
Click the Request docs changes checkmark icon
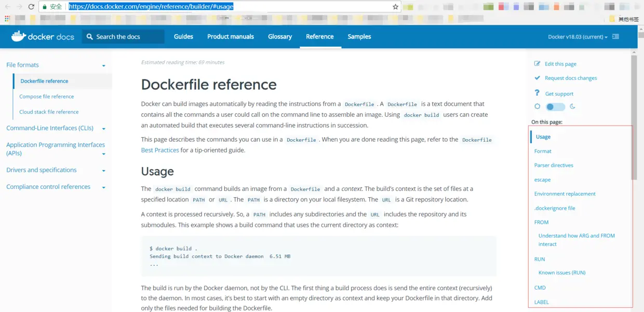pos(538,78)
